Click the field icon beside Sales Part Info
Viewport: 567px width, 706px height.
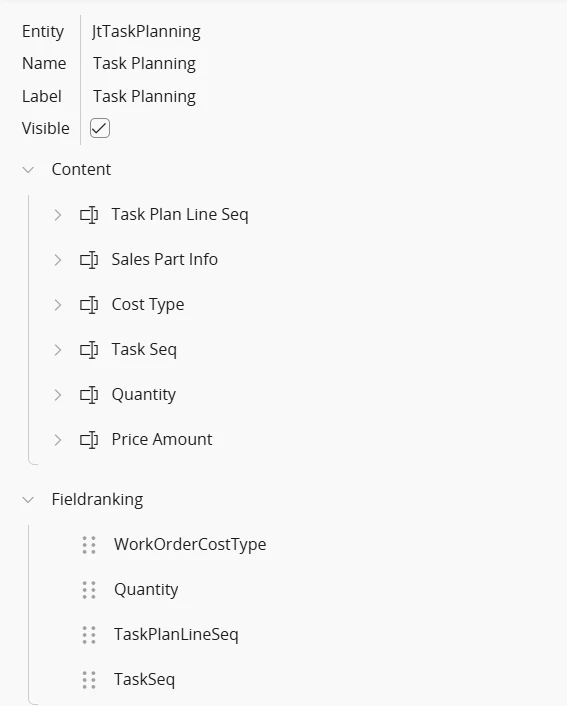89,260
